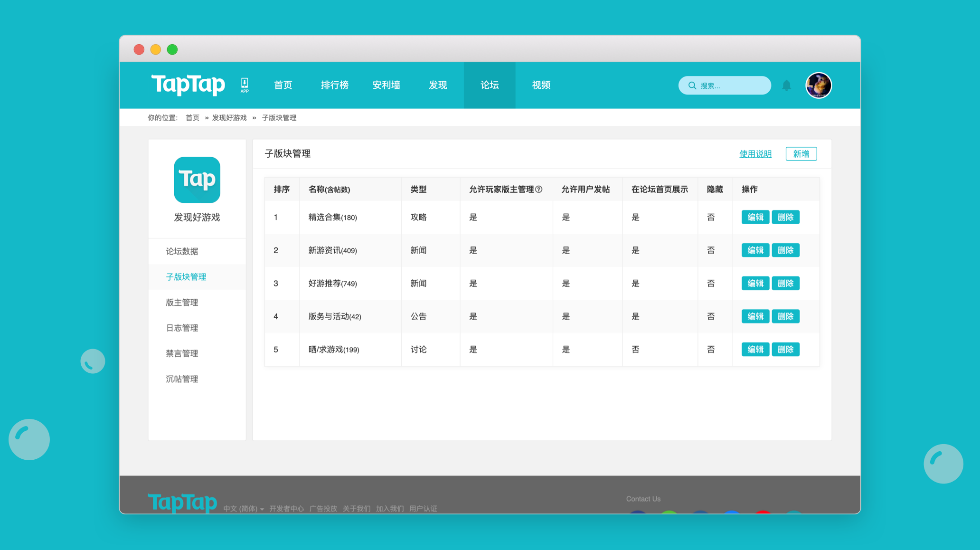Click the 新增 button
Viewport: 980px width, 550px height.
pos(801,154)
